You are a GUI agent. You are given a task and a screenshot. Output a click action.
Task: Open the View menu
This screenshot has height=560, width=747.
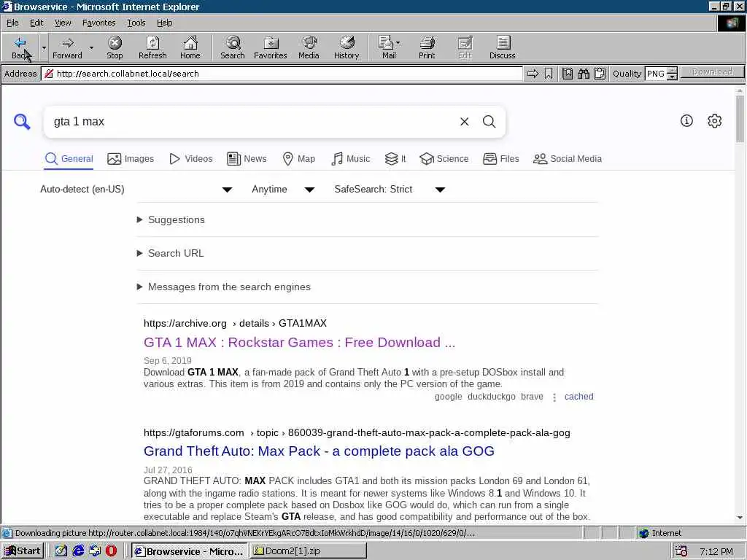click(63, 23)
